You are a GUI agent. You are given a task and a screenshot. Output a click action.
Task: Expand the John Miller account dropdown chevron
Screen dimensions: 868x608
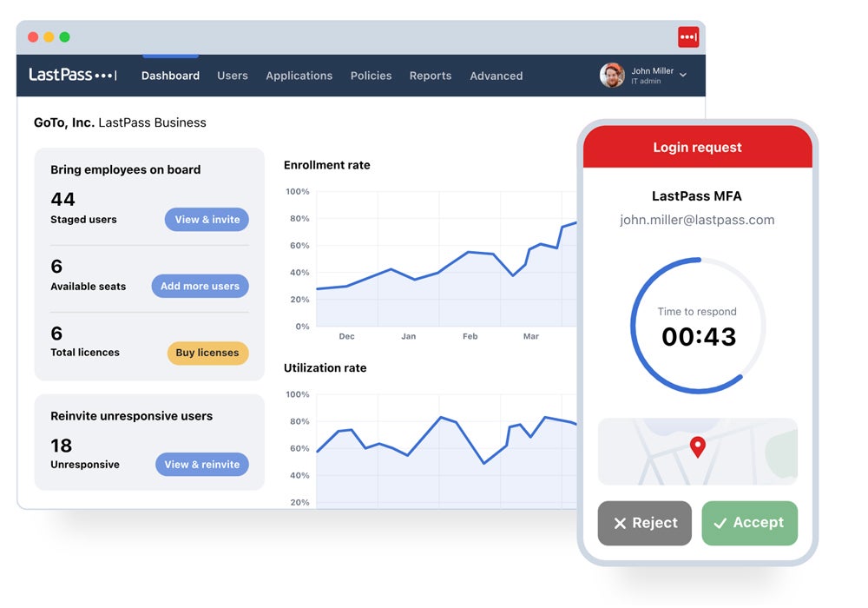683,76
